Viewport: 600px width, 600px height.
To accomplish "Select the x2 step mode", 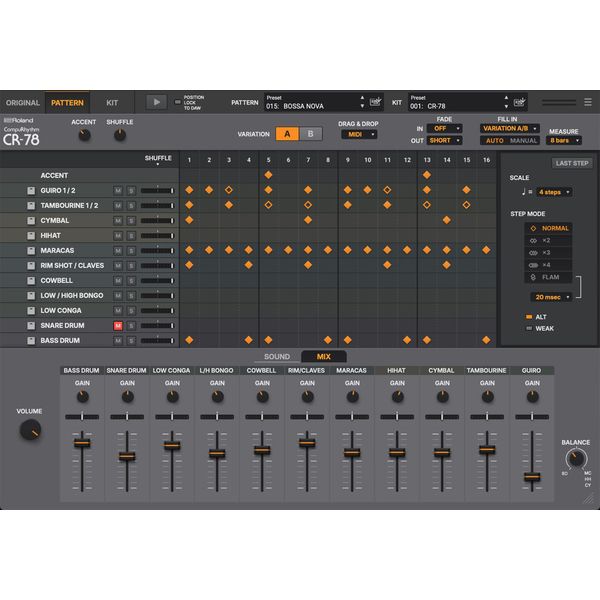I will (548, 240).
